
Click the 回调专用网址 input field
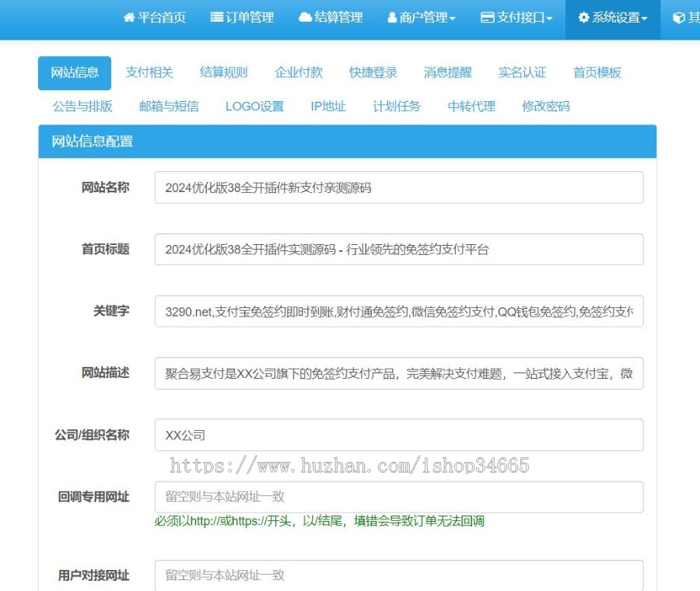pyautogui.click(x=399, y=497)
